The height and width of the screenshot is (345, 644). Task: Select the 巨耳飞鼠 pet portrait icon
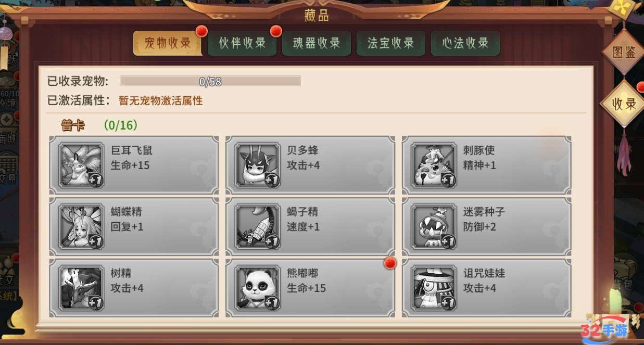click(81, 165)
